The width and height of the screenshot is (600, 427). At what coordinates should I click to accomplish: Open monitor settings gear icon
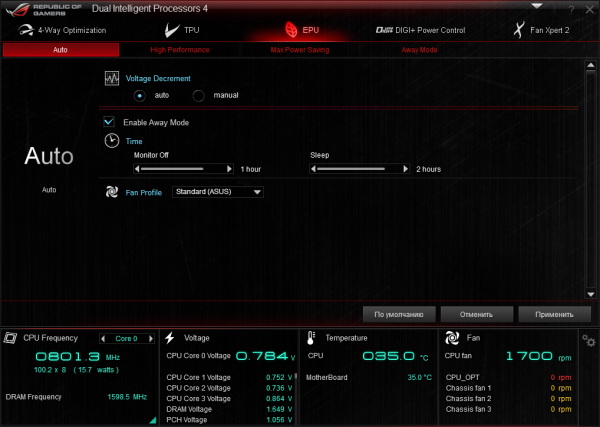[x=589, y=340]
